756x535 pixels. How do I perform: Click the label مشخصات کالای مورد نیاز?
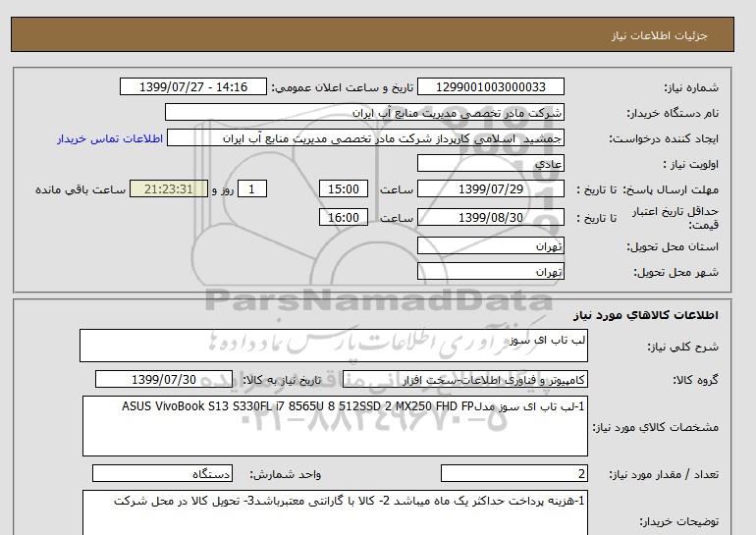pyautogui.click(x=656, y=427)
